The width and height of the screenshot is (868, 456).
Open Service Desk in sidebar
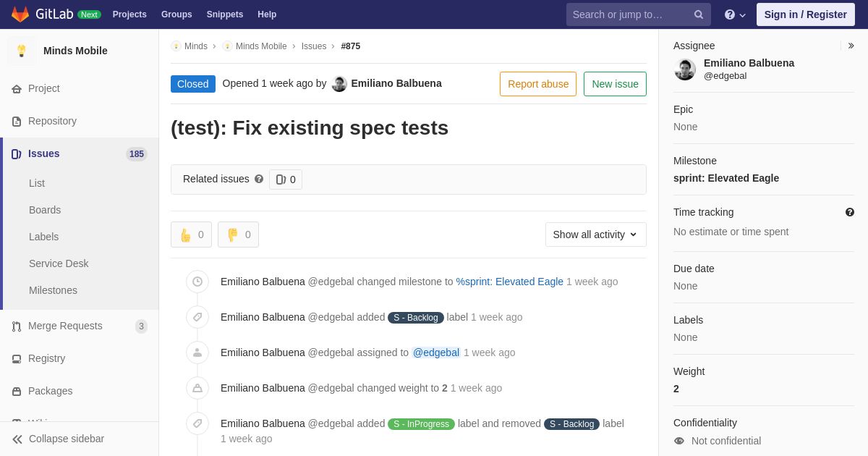coord(59,263)
